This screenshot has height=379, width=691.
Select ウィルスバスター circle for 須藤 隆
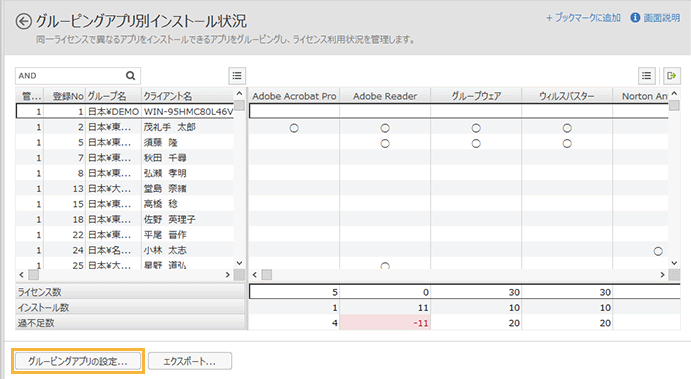tap(567, 144)
